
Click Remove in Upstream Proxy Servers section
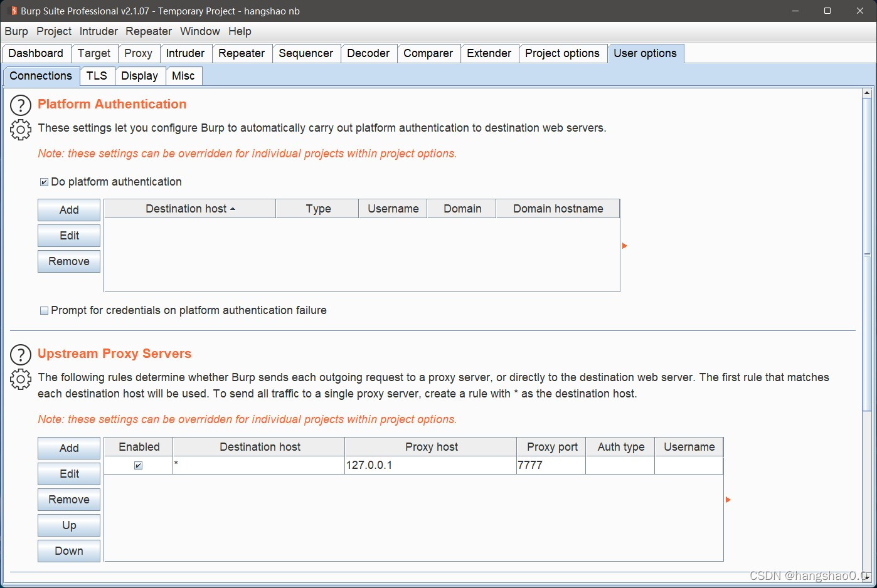69,500
